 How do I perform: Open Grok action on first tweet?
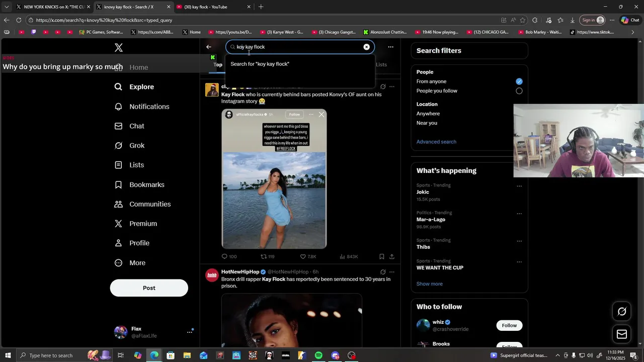(x=383, y=86)
